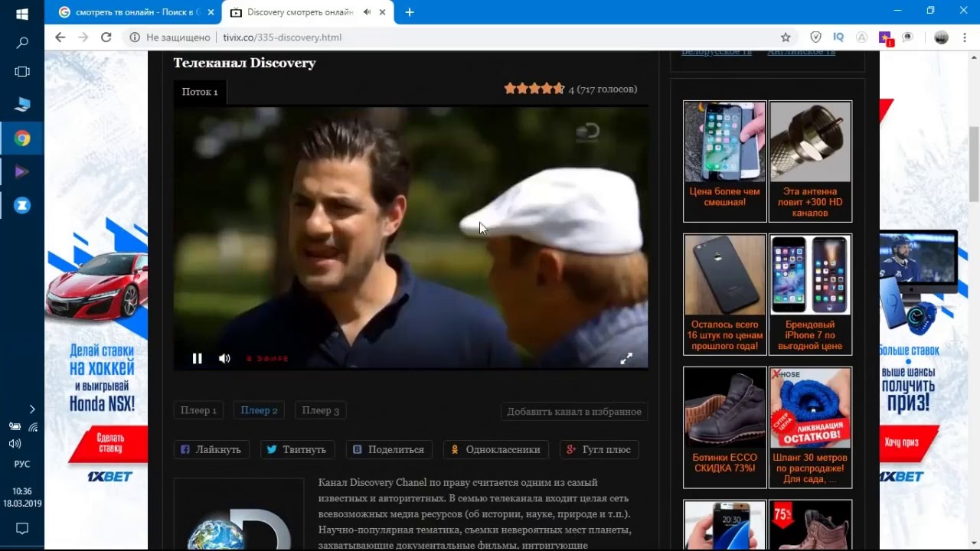
Task: Open the tray volume control
Action: (15, 443)
